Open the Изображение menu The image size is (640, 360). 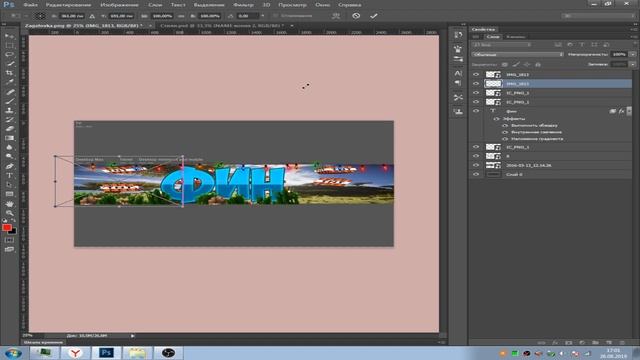click(x=119, y=5)
